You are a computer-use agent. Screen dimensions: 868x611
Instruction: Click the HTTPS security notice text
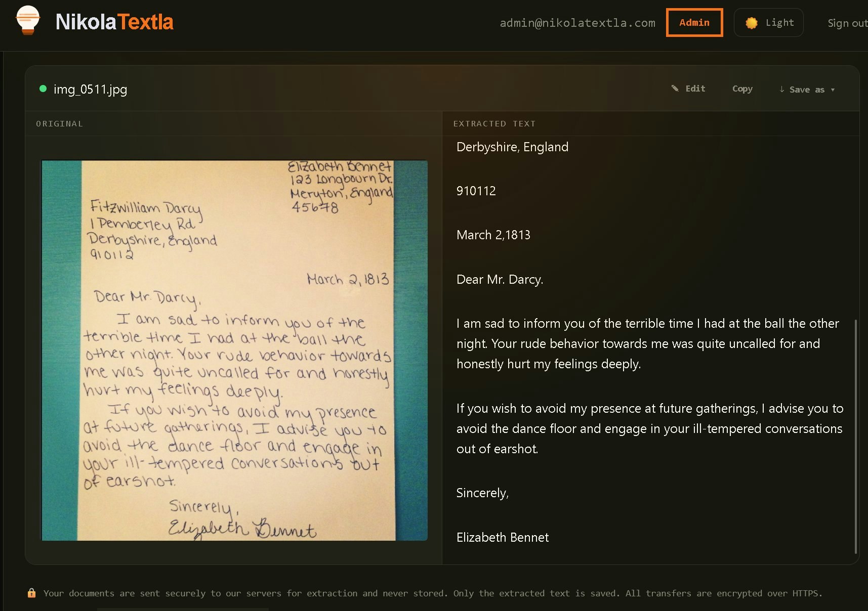pyautogui.click(x=433, y=593)
